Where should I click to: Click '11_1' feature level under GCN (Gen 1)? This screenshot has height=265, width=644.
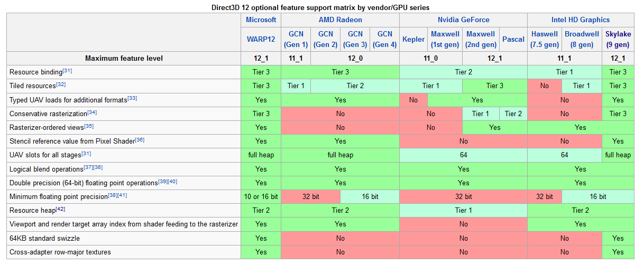coord(296,58)
